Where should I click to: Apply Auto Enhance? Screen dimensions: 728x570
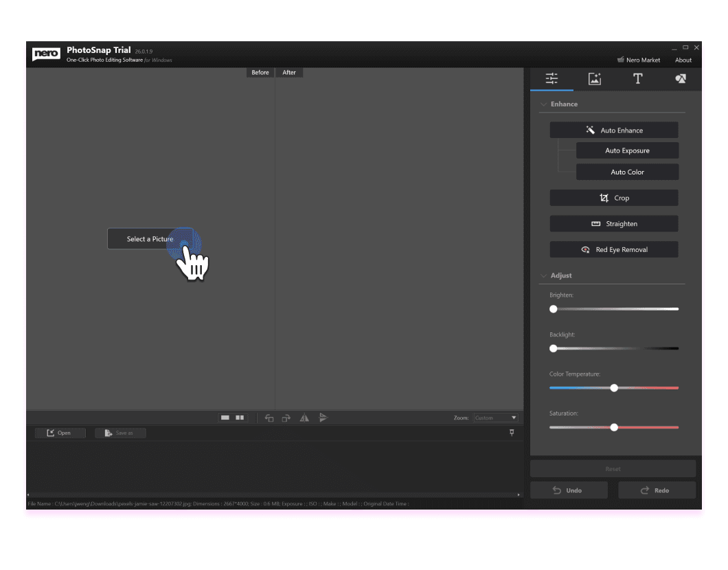click(614, 130)
